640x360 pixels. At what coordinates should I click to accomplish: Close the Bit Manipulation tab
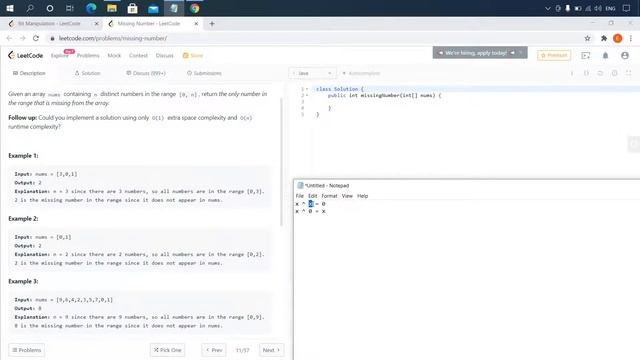pyautogui.click(x=96, y=24)
